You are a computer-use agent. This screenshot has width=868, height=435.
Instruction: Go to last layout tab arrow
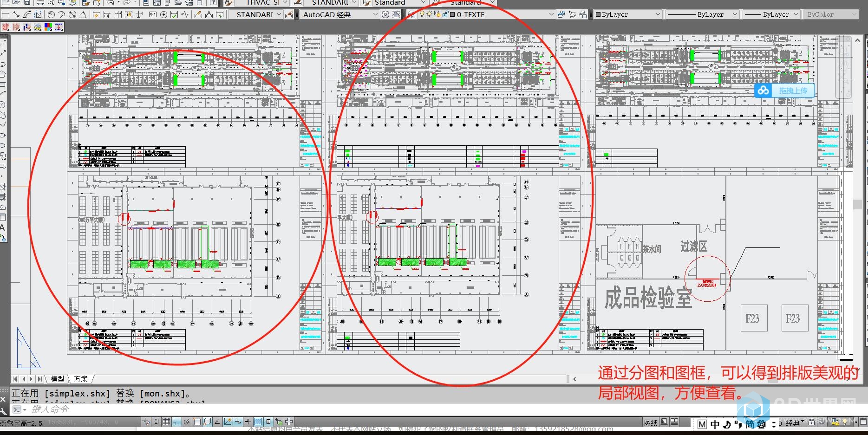tap(39, 379)
